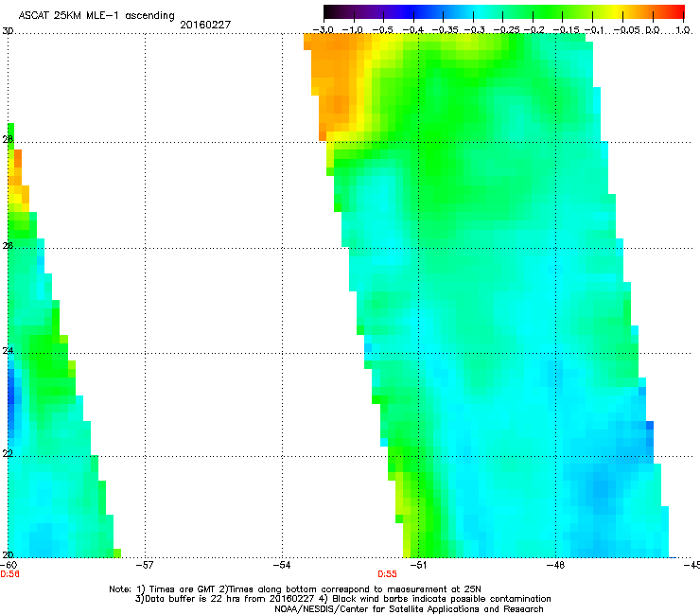Click the latitude label 20
700x615 pixels.
[x=8, y=554]
